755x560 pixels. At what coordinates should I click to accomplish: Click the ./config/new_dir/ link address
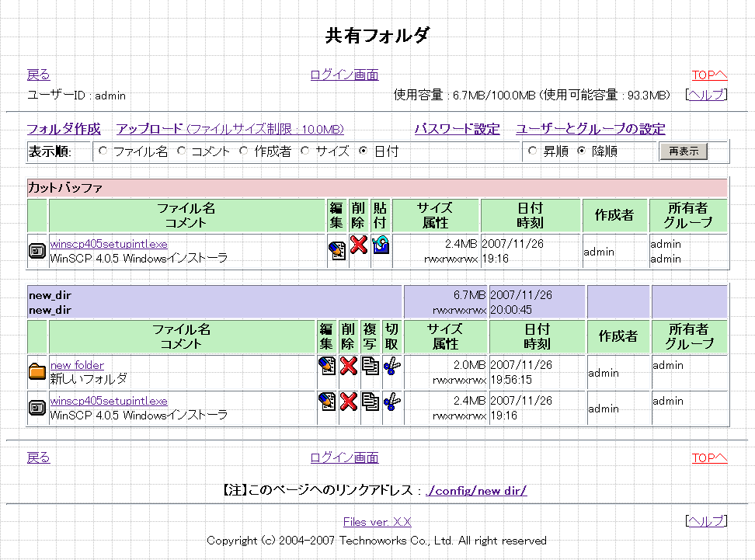point(477,491)
